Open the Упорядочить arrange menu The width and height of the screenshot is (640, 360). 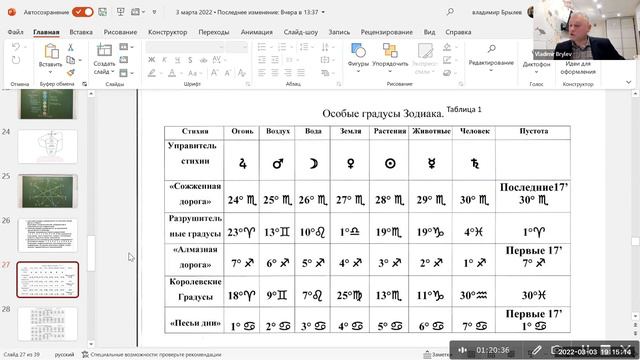(390, 57)
